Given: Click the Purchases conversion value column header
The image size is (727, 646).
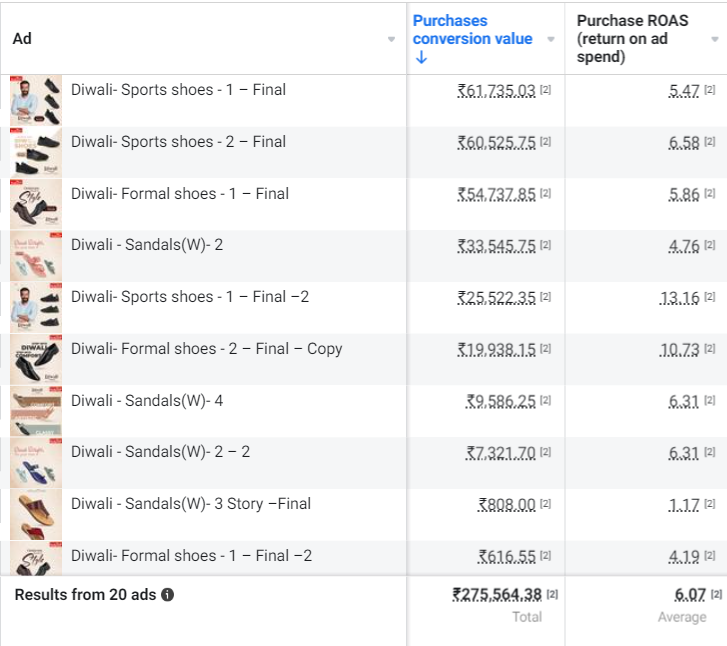Looking at the screenshot, I should point(472,30).
